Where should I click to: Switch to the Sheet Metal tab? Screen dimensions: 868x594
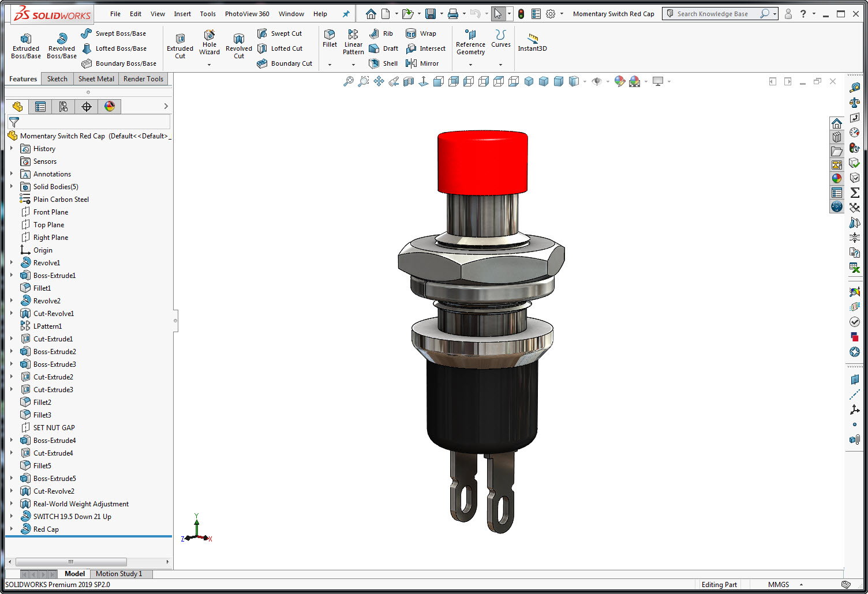click(x=96, y=79)
